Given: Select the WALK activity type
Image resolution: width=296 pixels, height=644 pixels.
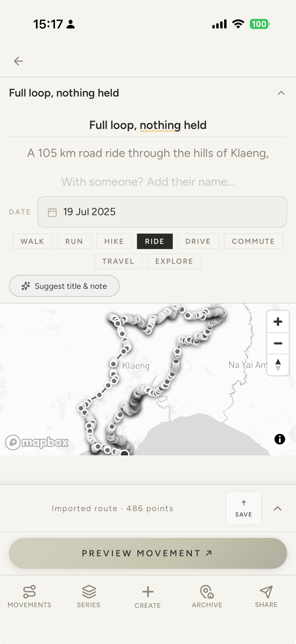Looking at the screenshot, I should coord(32,241).
